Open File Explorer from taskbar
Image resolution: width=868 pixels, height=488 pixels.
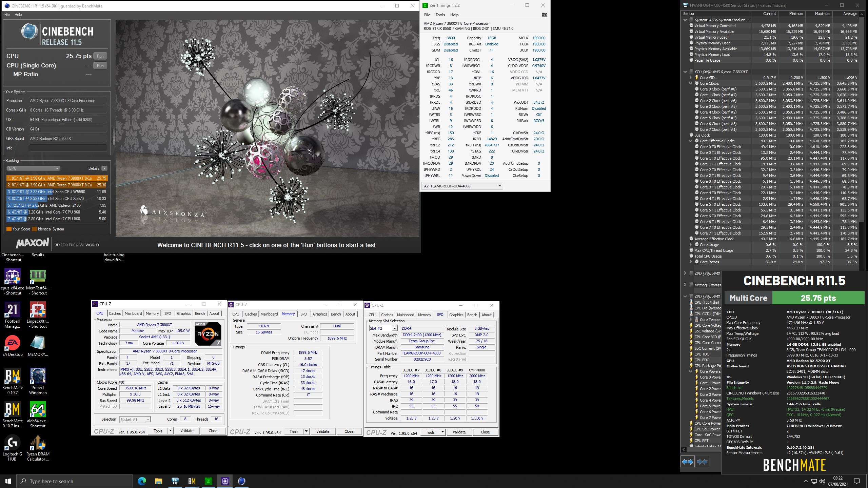coord(159,481)
